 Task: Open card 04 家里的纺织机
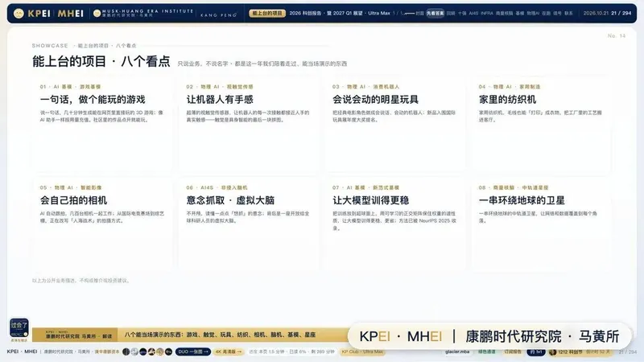pyautogui.click(x=541, y=125)
